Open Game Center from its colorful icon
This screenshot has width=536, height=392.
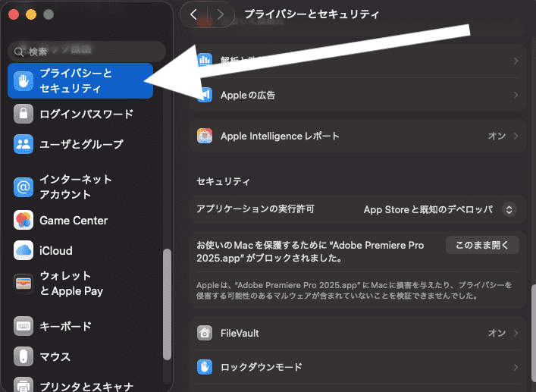click(x=24, y=221)
